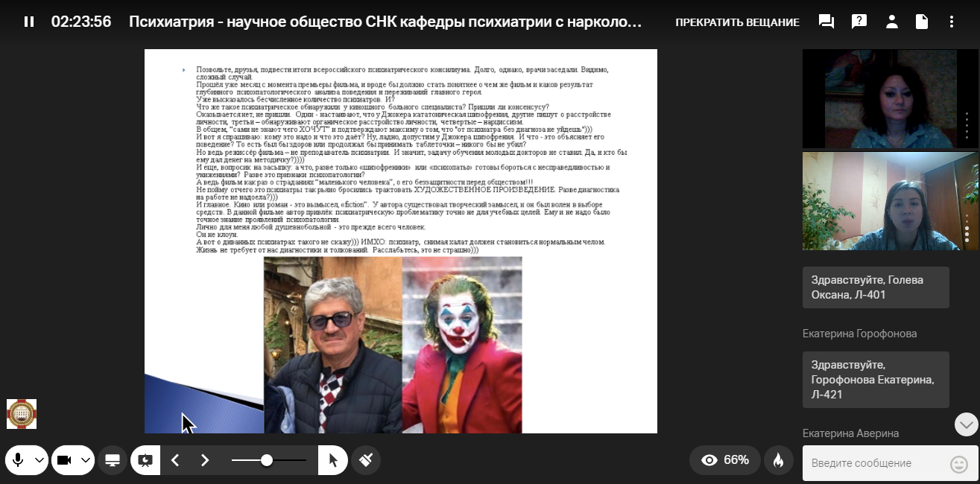
Task: Click the ПРЕКРАТИТЬ ВЕЩАНИЕ button
Action: 737,22
